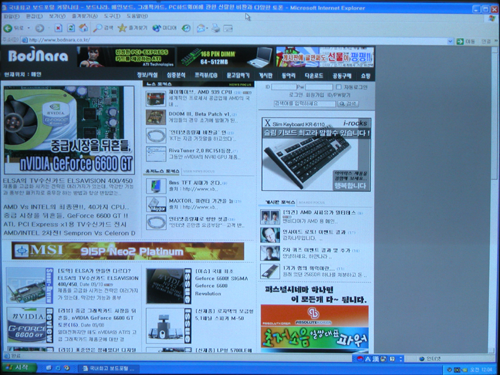
Task: Click the ID input field
Action: tap(284, 87)
